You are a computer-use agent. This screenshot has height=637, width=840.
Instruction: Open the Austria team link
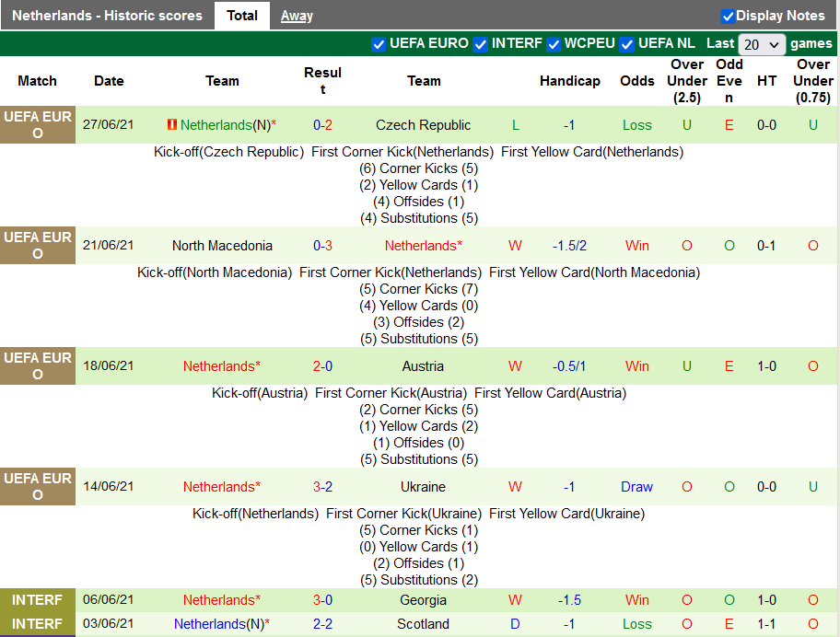[423, 366]
